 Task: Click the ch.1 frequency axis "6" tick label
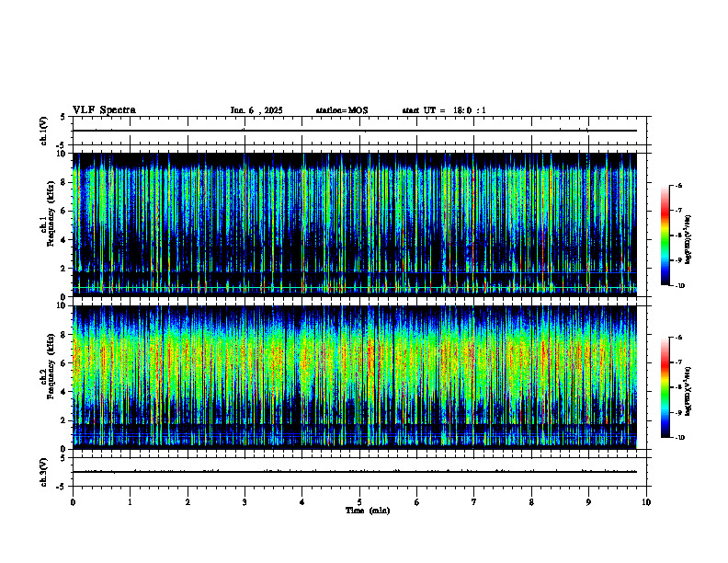coord(64,211)
